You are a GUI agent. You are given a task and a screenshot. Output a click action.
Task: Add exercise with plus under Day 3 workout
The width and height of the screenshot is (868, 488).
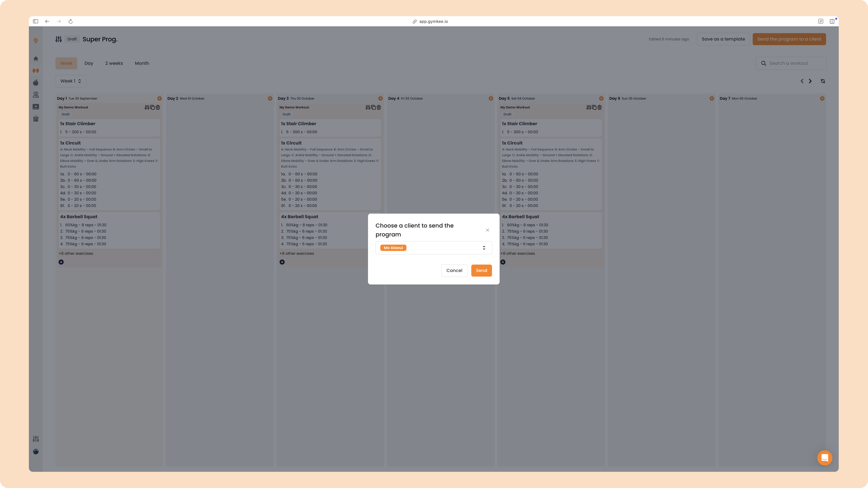click(x=282, y=262)
